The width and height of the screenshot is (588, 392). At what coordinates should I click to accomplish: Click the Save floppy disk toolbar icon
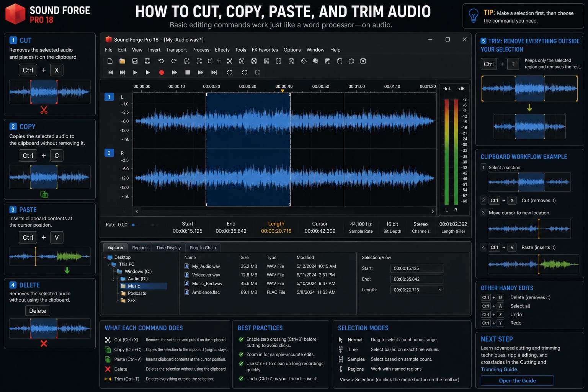point(135,61)
